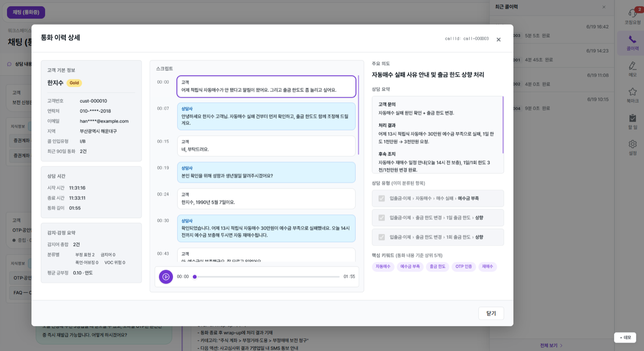Expand the floating 메모 button

625,338
